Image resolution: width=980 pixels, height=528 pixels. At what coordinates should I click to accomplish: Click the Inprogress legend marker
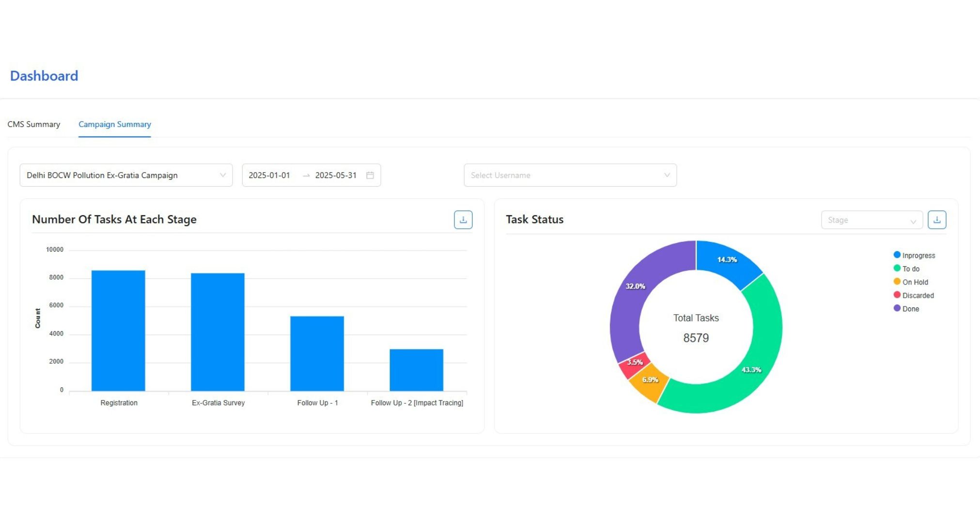tap(897, 255)
